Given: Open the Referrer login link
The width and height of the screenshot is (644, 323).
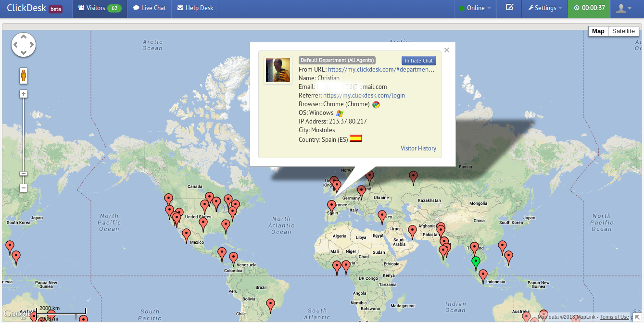Looking at the screenshot, I should point(364,96).
